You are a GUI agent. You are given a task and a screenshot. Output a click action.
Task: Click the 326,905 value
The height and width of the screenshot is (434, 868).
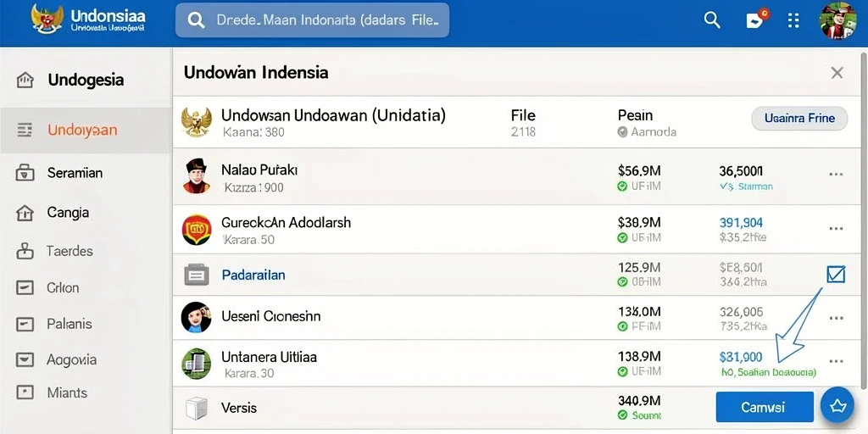(x=741, y=312)
